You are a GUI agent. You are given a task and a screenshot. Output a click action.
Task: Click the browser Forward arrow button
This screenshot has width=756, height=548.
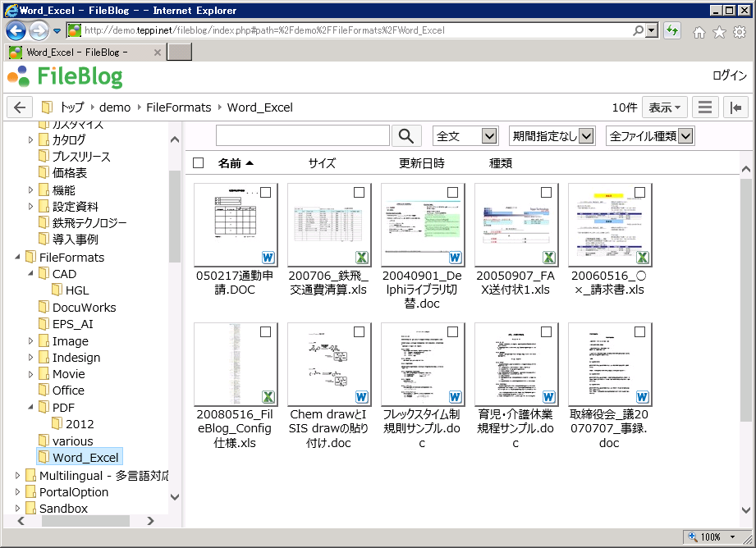click(x=39, y=31)
